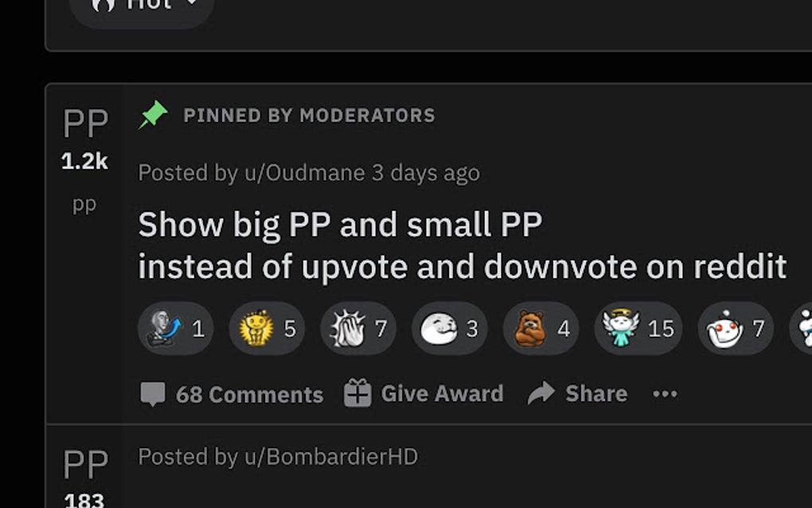812x508 pixels.
Task: Open the Hot sort dropdown
Action: pos(142,8)
